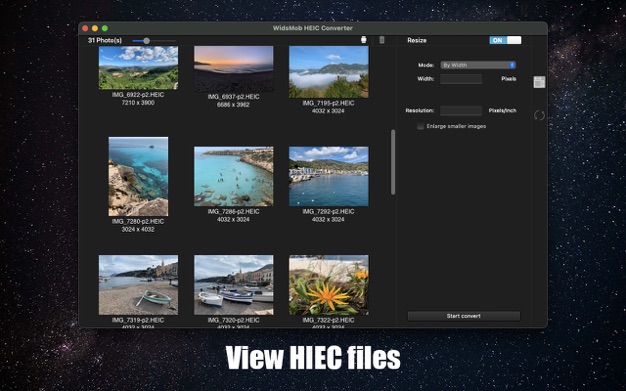This screenshot has width=626, height=391.
Task: Click the WidsMob HEIC Converter window title
Action: [313, 28]
